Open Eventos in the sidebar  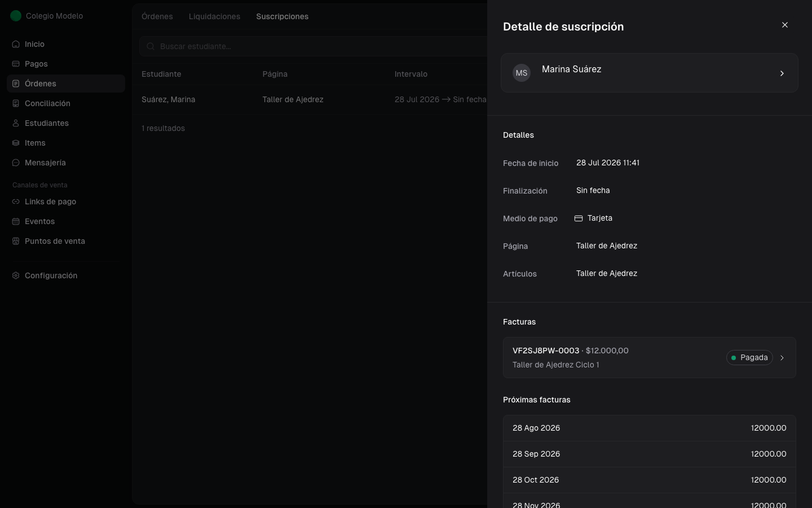66,221
